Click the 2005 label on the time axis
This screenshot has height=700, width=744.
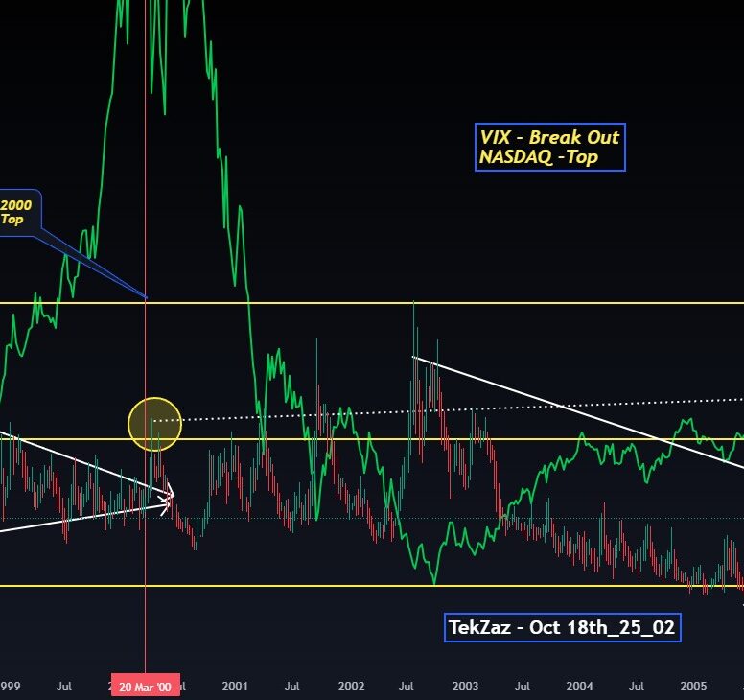click(694, 687)
